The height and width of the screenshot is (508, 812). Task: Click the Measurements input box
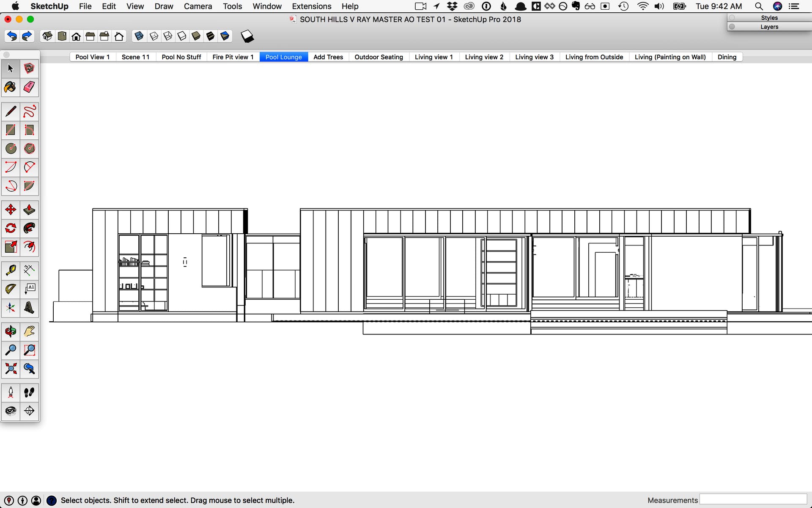pyautogui.click(x=753, y=500)
